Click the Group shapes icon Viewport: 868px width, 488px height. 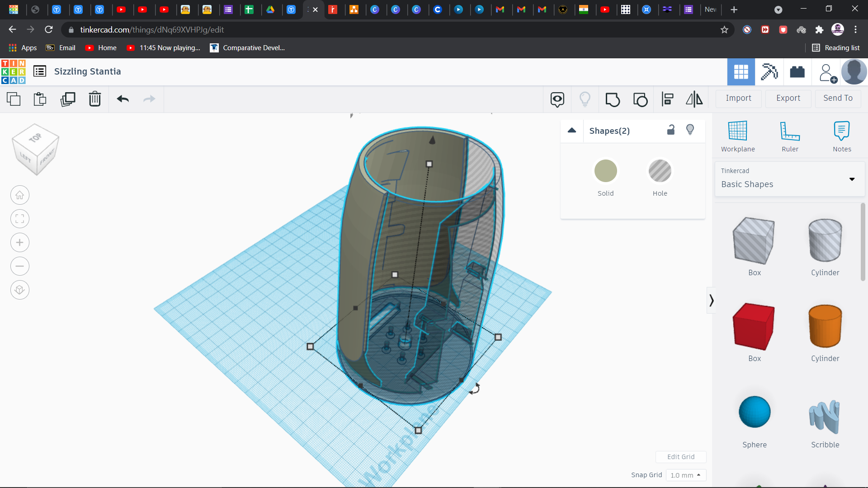[x=613, y=99]
